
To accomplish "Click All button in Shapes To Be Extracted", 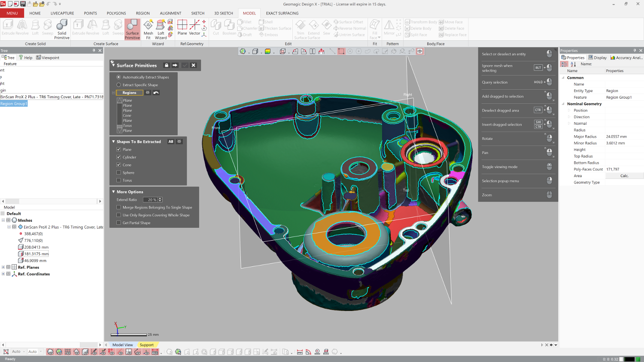I will (x=171, y=142).
